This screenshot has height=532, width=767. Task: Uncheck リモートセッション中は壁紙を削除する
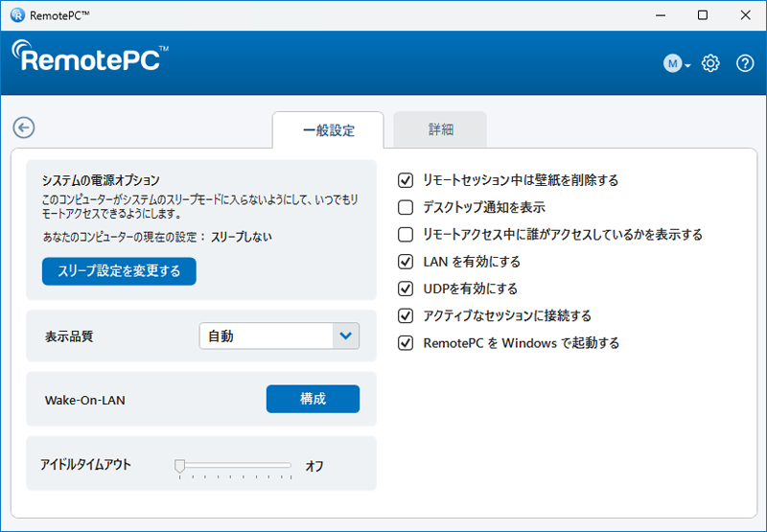coord(406,180)
